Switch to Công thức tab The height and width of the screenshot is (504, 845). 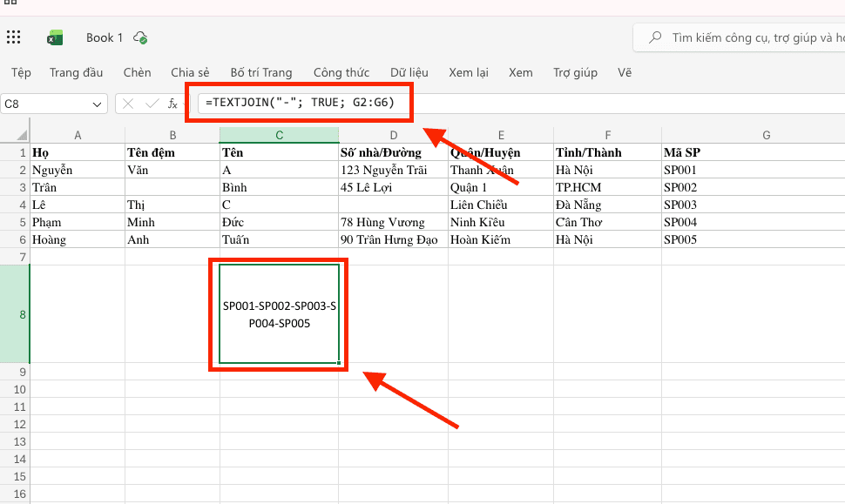point(341,72)
